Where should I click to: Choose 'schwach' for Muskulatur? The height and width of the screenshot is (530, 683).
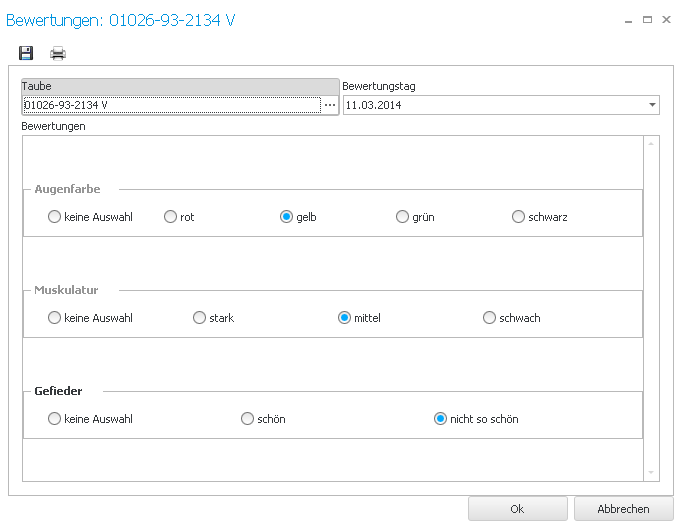coord(490,318)
